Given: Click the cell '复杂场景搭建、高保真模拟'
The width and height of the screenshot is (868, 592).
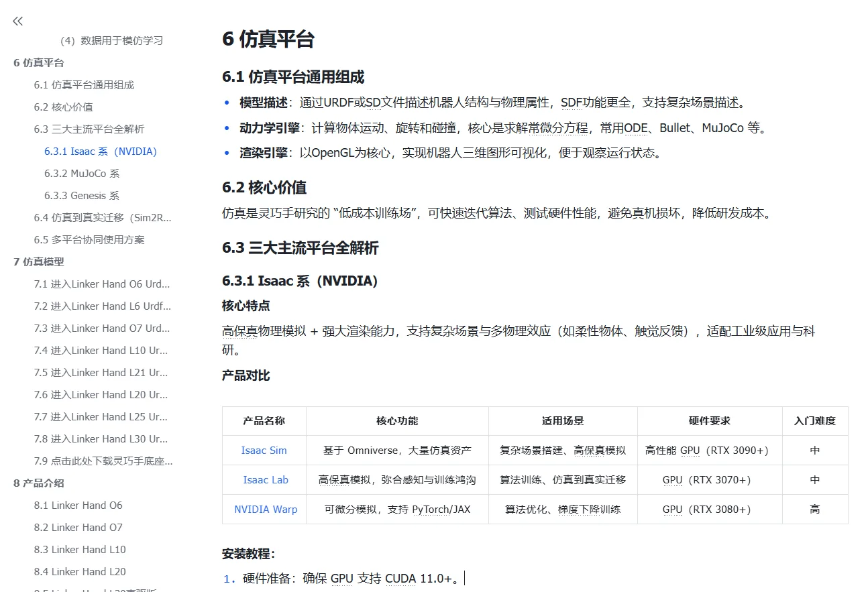Looking at the screenshot, I should [x=563, y=451].
